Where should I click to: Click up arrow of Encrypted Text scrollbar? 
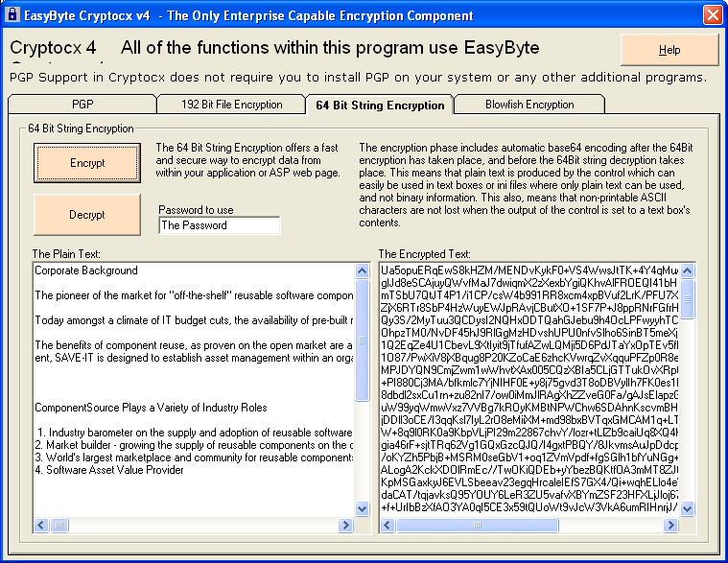688,270
